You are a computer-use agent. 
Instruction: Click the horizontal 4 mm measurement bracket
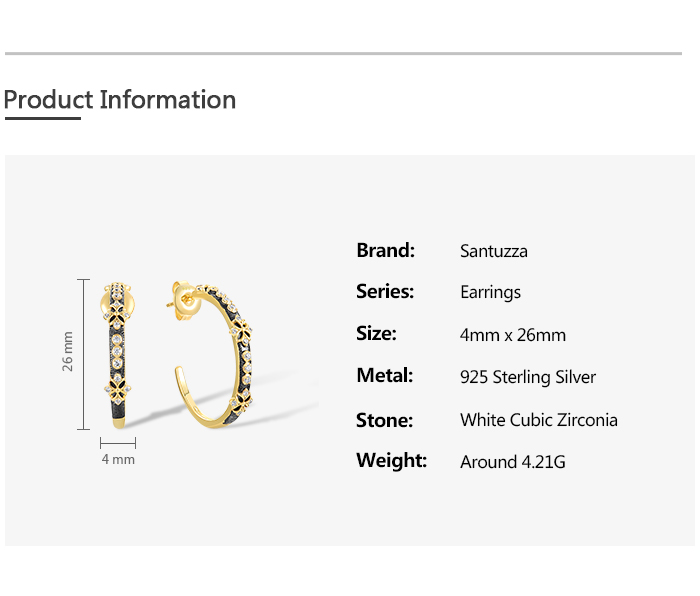(x=118, y=442)
